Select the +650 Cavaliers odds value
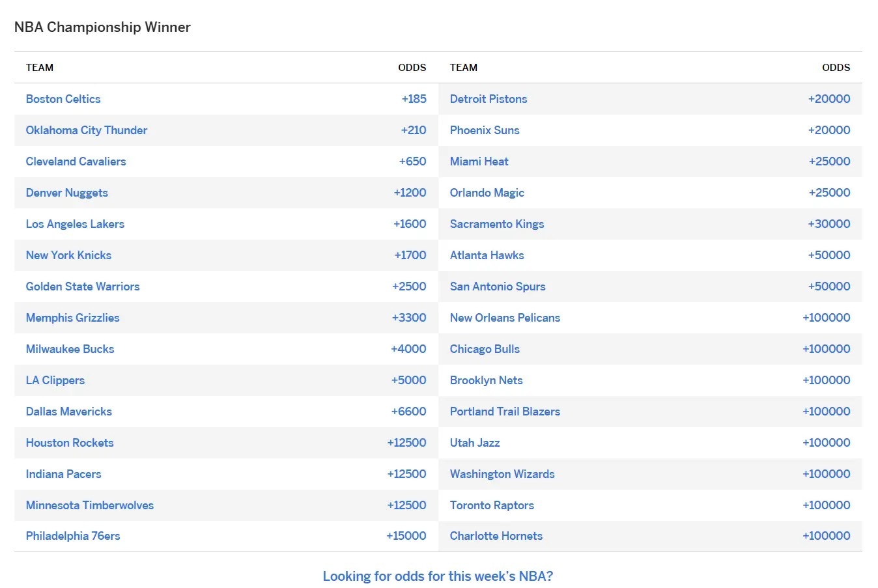The height and width of the screenshot is (588, 878). point(413,161)
